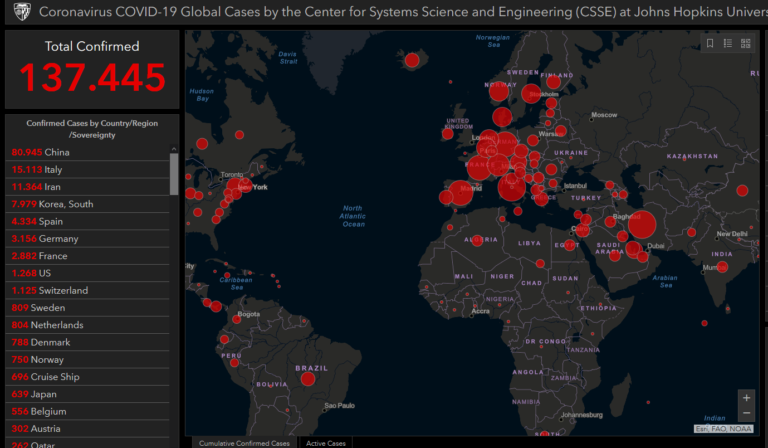Viewport: 768px width, 448px height.
Task: Click the red case circle over Algeria
Action: [x=477, y=240]
